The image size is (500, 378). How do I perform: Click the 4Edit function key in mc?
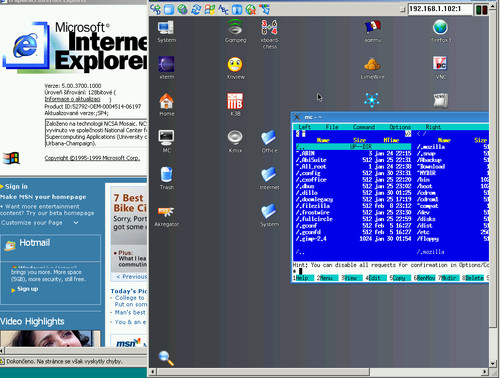376,278
